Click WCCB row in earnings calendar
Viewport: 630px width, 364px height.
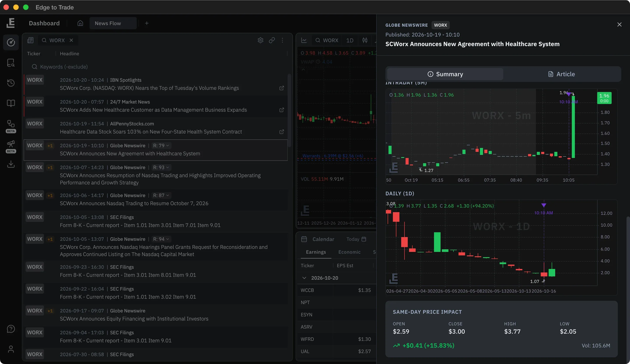[x=336, y=290]
